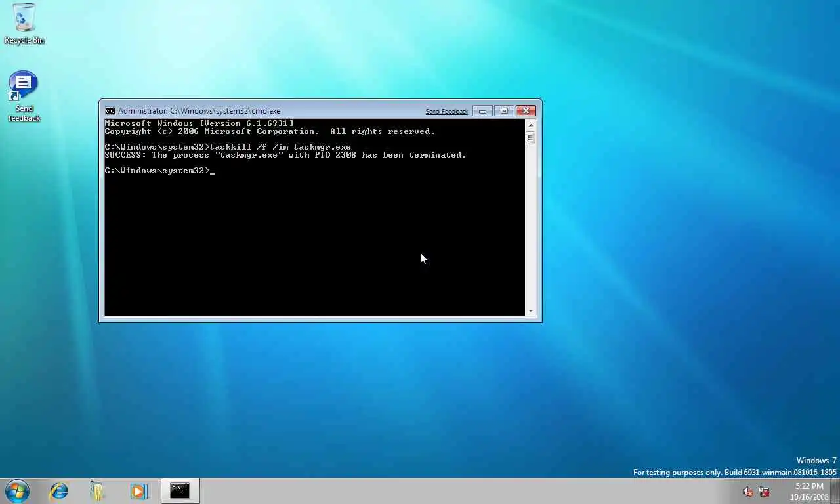Select the cmd.exe taskbar button
Viewport: 840px width, 504px height.
tap(180, 491)
